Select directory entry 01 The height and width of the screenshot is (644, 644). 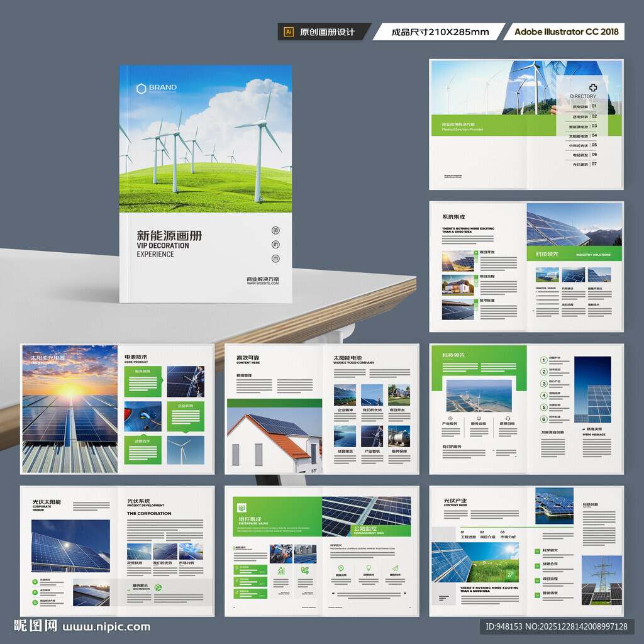(585, 106)
